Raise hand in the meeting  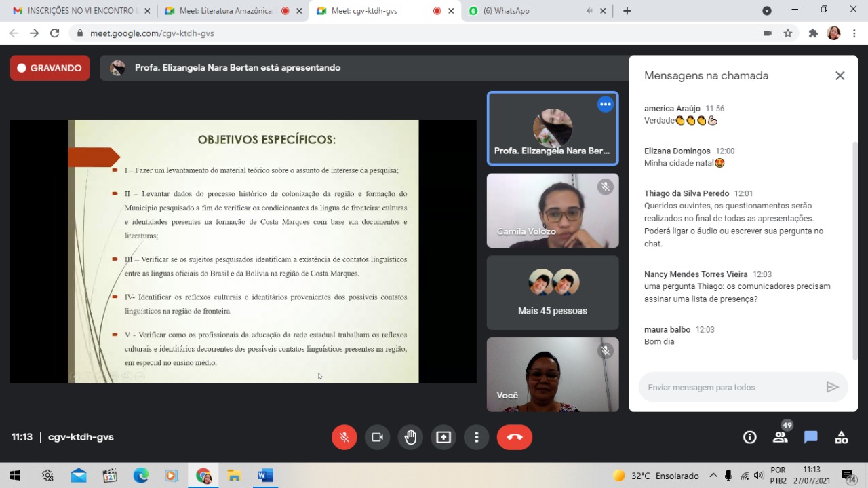click(410, 437)
